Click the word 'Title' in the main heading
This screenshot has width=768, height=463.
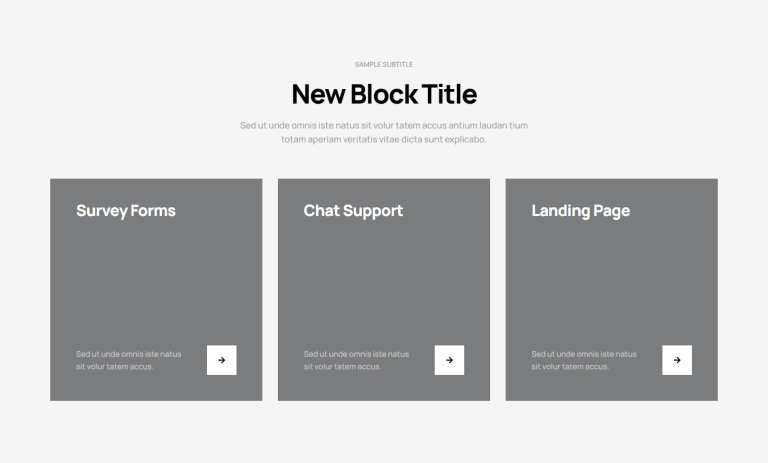449,94
